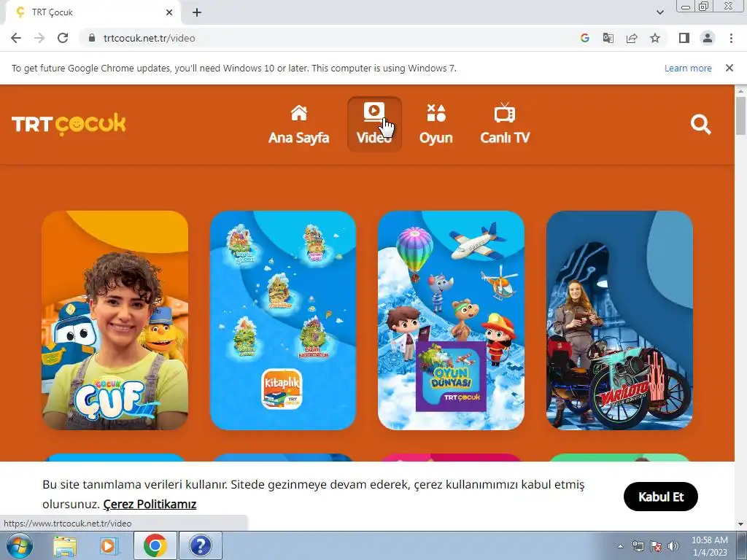Dismiss the Chrome update notification bar
This screenshot has width=747, height=560.
tap(729, 68)
